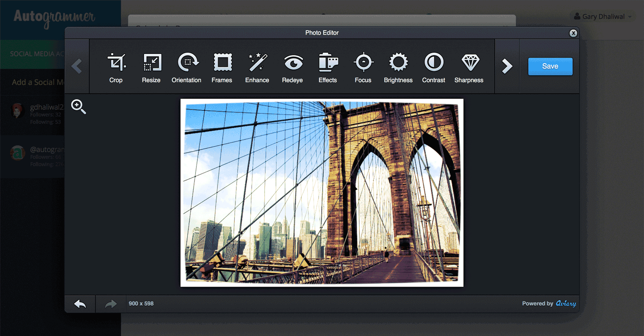Choose the Orientation tool
This screenshot has height=336, width=644.
tap(186, 67)
